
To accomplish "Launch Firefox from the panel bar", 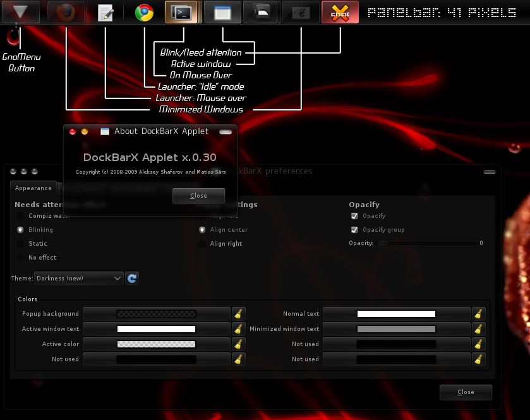I will (66, 12).
